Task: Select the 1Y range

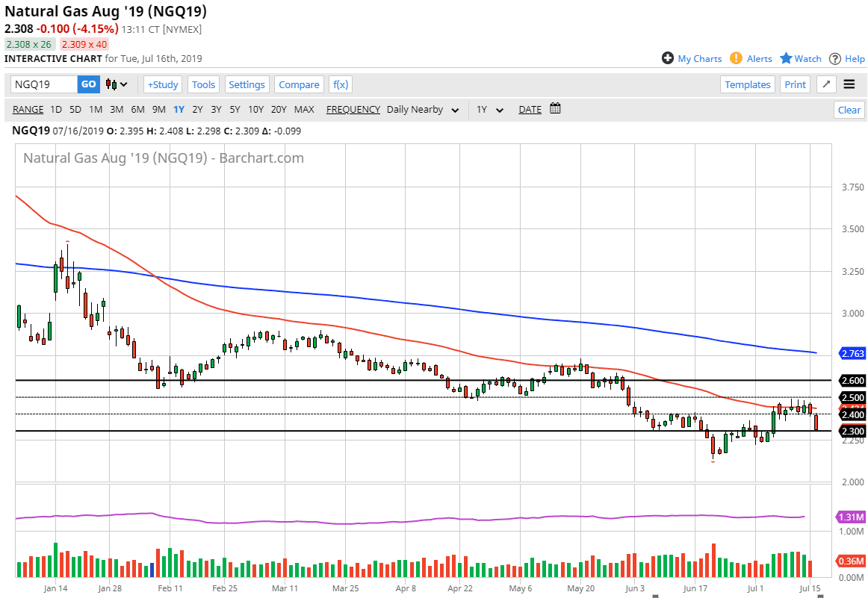Action: pyautogui.click(x=179, y=110)
